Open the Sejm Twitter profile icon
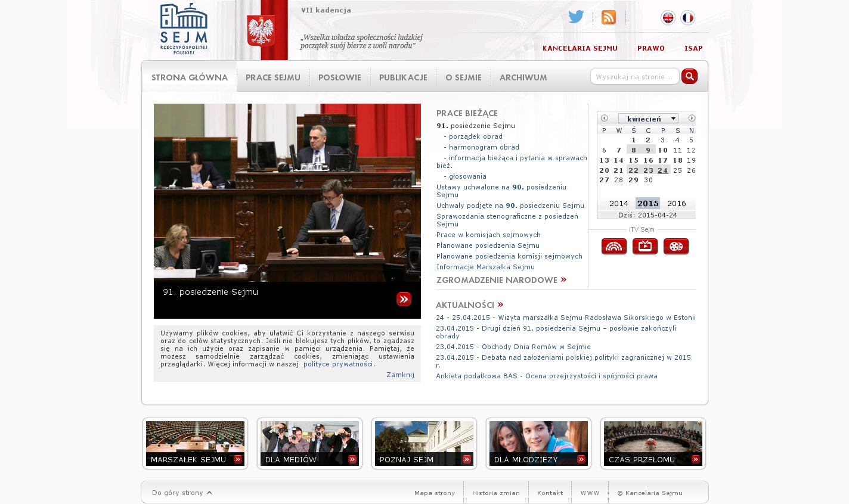Image resolution: width=849 pixels, height=504 pixels. point(575,17)
